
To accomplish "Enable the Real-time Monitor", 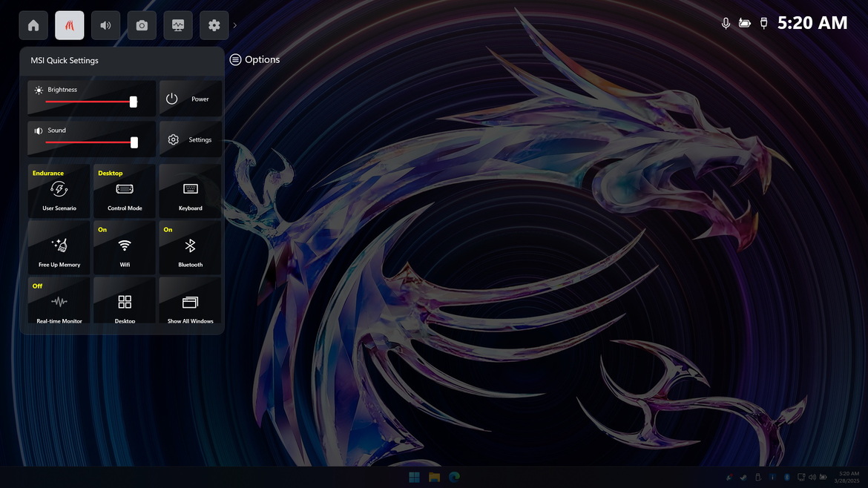I will pos(59,300).
